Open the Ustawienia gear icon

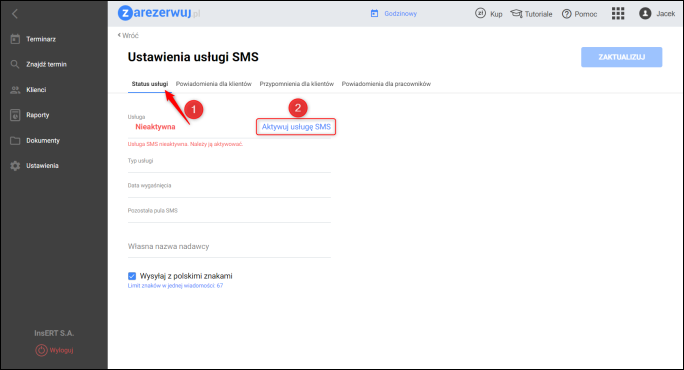click(x=15, y=166)
